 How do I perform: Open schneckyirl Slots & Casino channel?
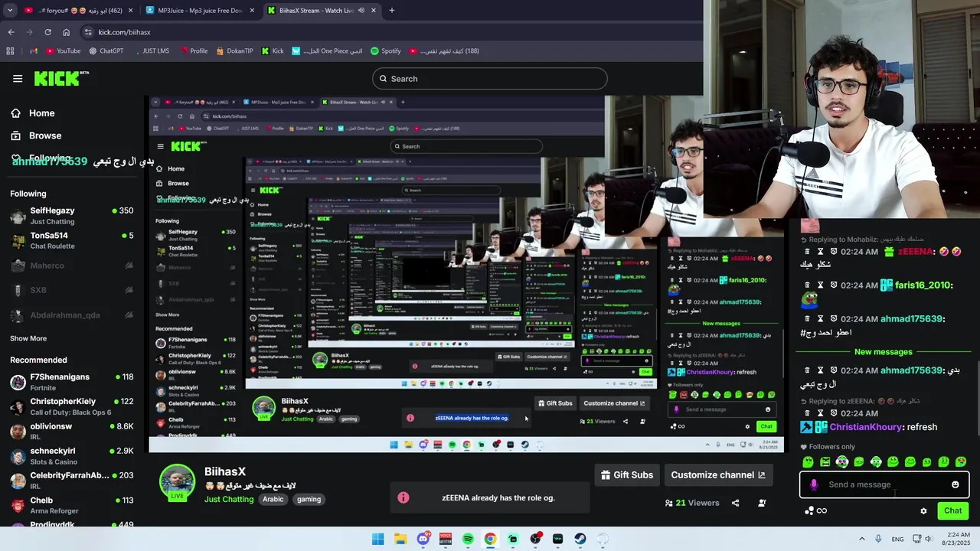(x=71, y=456)
